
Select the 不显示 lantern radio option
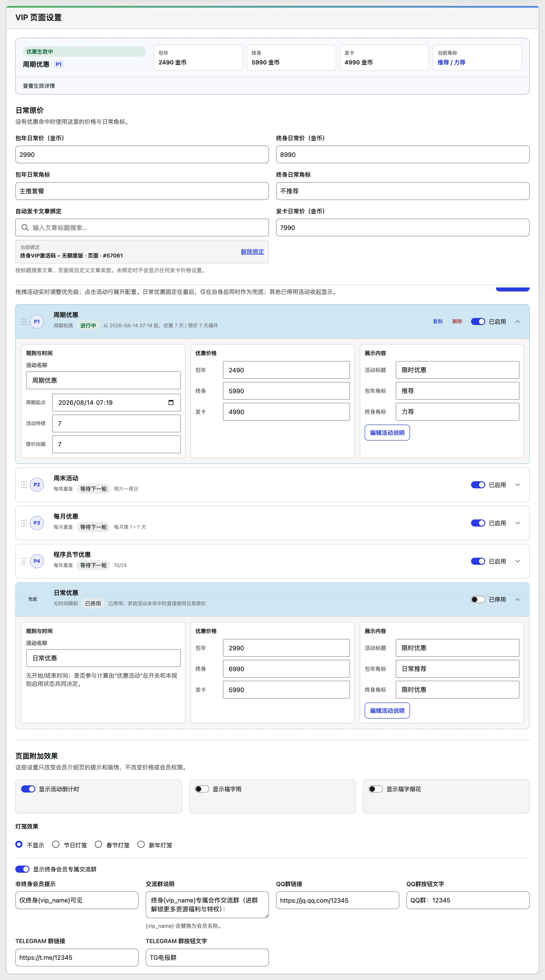coord(19,844)
